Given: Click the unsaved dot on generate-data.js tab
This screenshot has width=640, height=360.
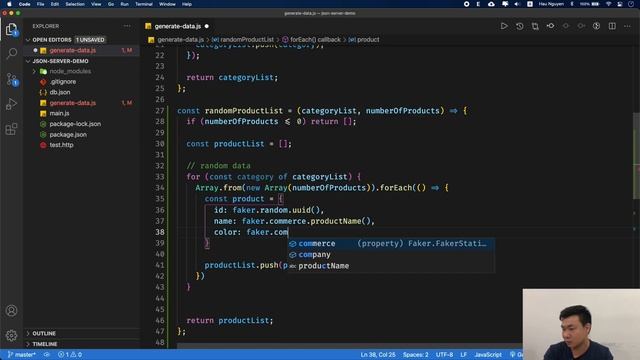Looking at the screenshot, I should (x=207, y=26).
